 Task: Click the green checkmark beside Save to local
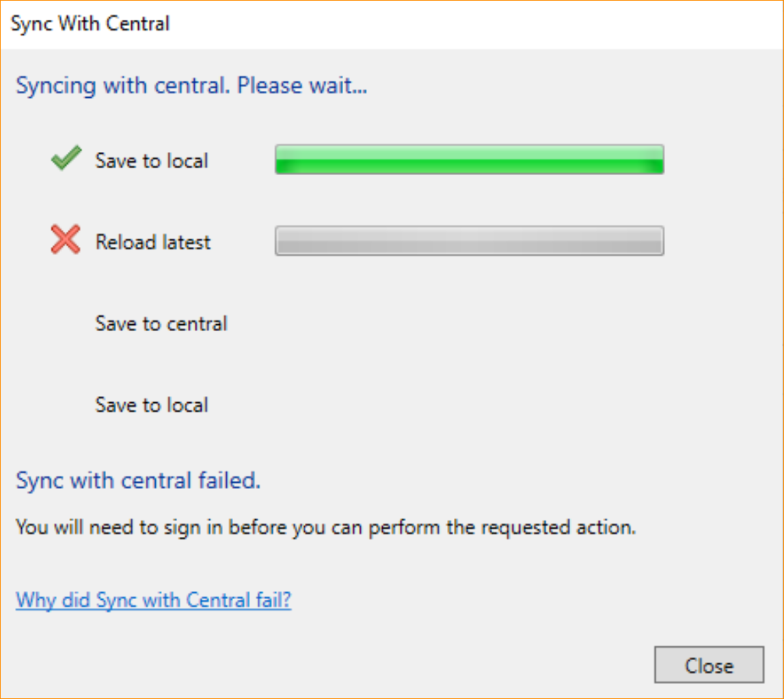click(64, 159)
